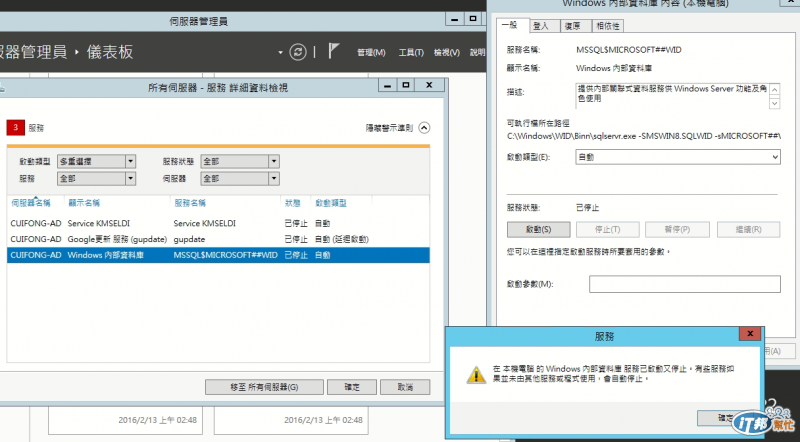Close the 服務 warning dialog
This screenshot has width=800, height=442.
[x=750, y=334]
